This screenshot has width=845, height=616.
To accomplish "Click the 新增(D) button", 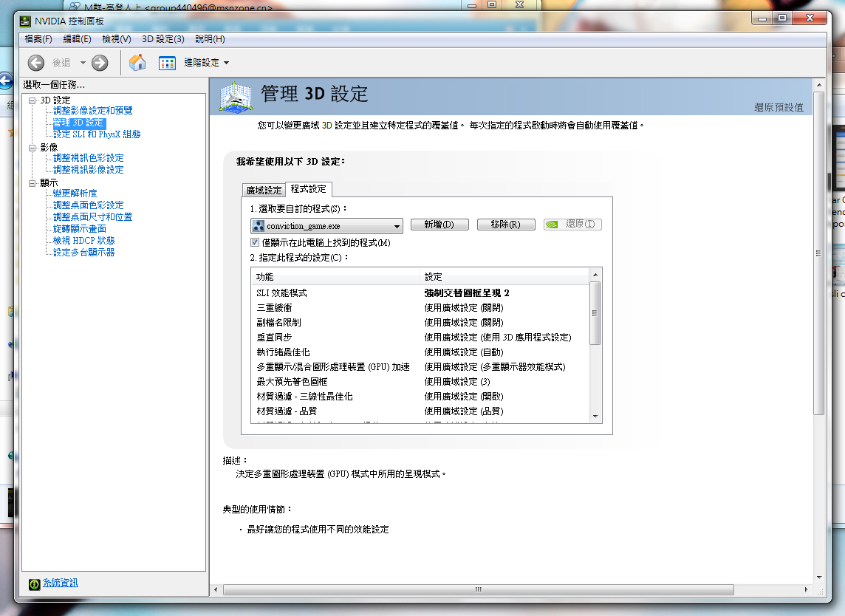I will pos(439,225).
